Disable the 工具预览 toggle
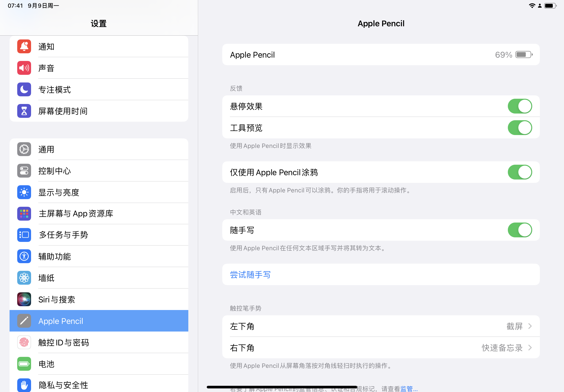 pyautogui.click(x=520, y=128)
